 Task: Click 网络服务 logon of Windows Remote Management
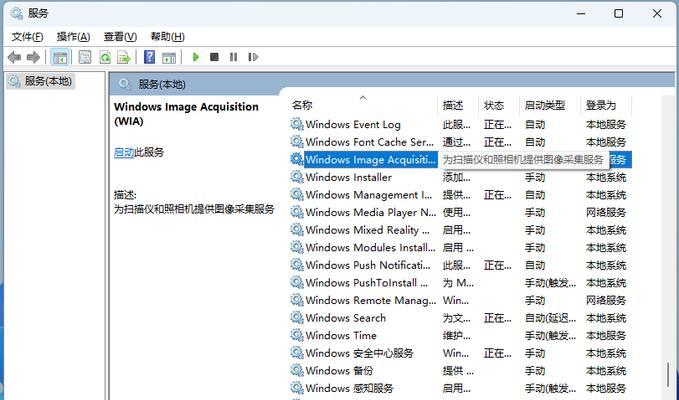(x=606, y=300)
